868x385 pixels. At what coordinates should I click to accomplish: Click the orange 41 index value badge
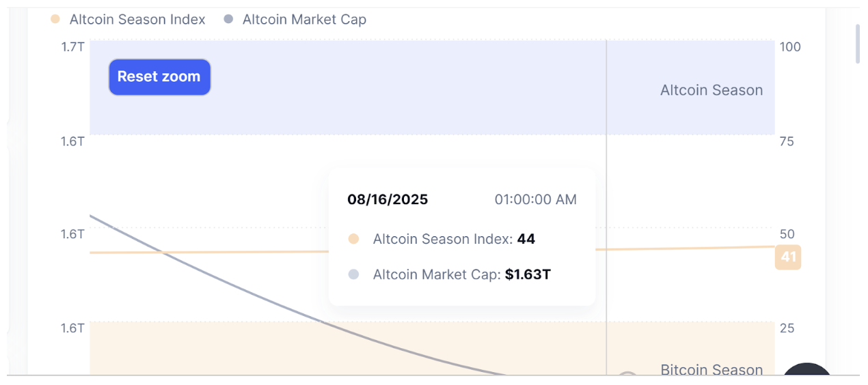[788, 257]
